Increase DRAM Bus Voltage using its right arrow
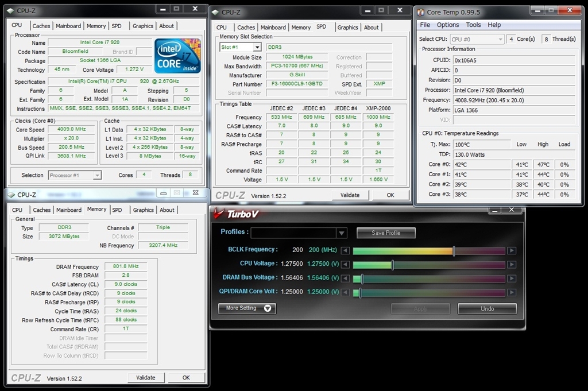588x391 pixels. [x=512, y=279]
